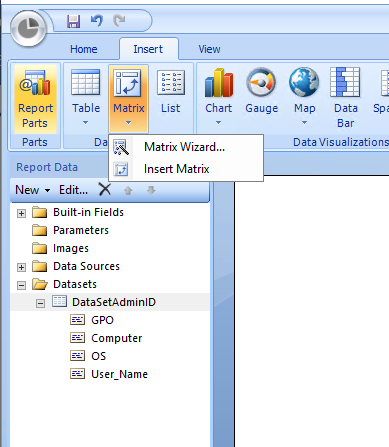
Task: Open the Table dropdown arrow
Action: [86, 123]
